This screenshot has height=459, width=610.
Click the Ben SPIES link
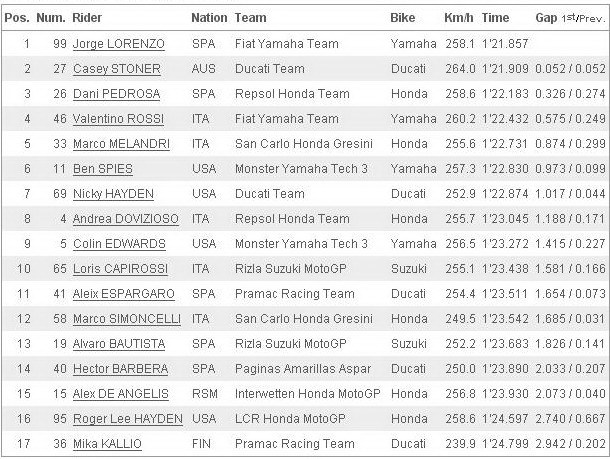103,169
